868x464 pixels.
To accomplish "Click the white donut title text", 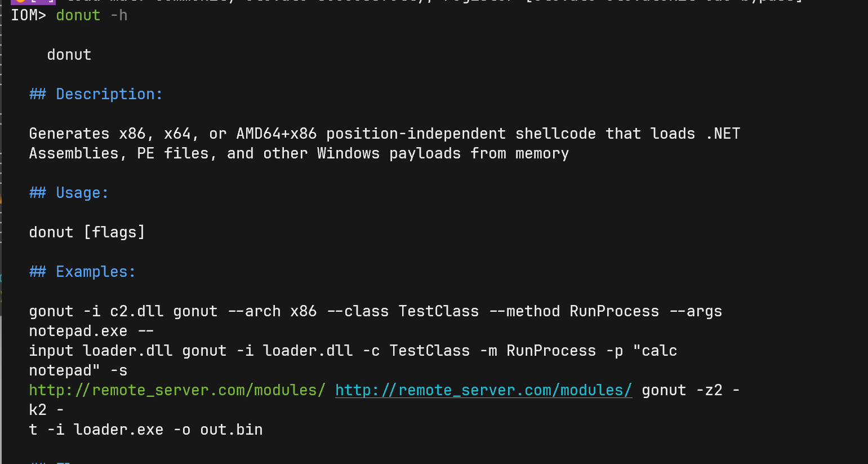I will 69,55.
